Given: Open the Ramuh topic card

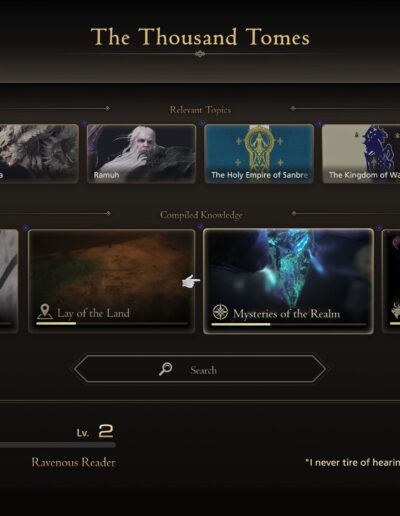Looking at the screenshot, I should (x=141, y=154).
